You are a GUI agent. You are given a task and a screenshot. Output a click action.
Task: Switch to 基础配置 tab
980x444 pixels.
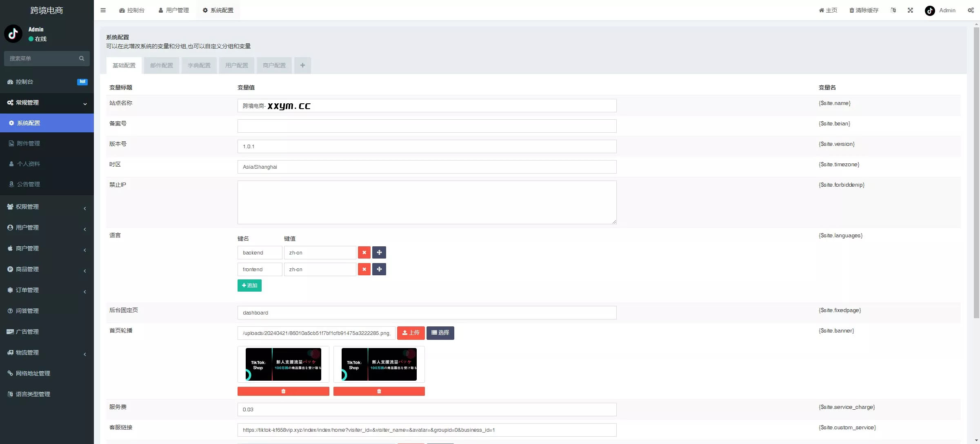[x=124, y=65]
